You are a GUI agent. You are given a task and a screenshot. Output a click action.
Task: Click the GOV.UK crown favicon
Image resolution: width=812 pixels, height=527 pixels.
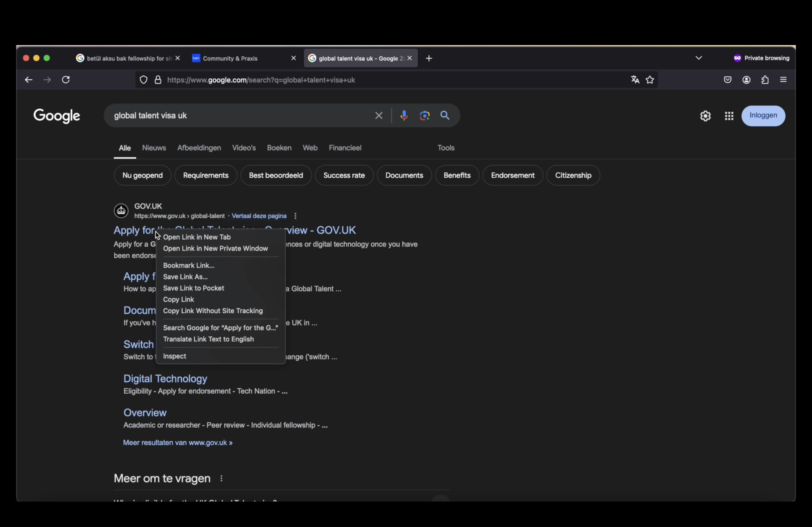pos(121,211)
